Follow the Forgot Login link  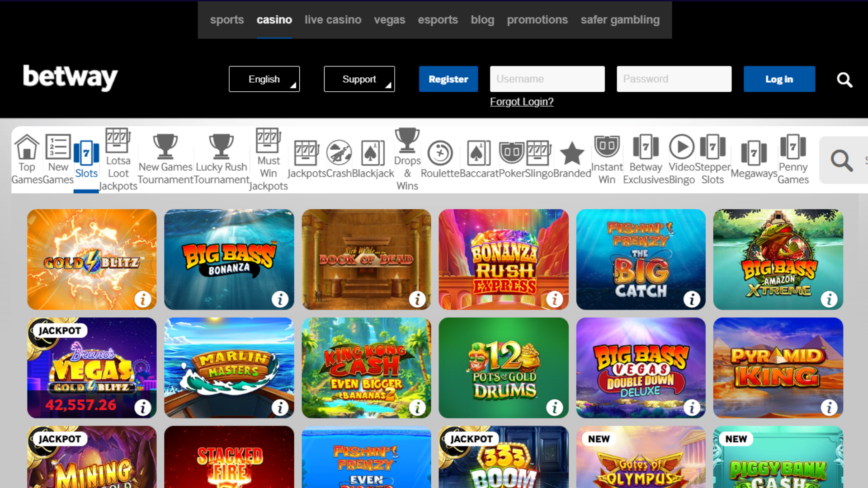pyautogui.click(x=522, y=102)
